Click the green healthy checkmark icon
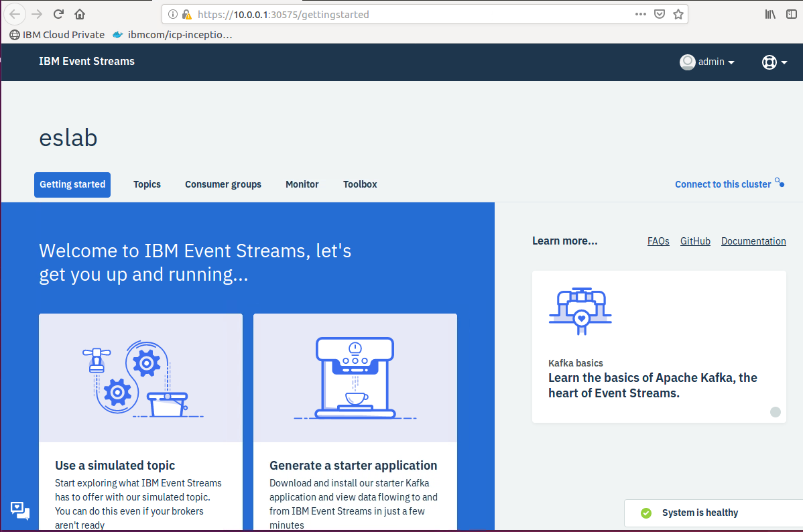803x532 pixels. pos(646,513)
